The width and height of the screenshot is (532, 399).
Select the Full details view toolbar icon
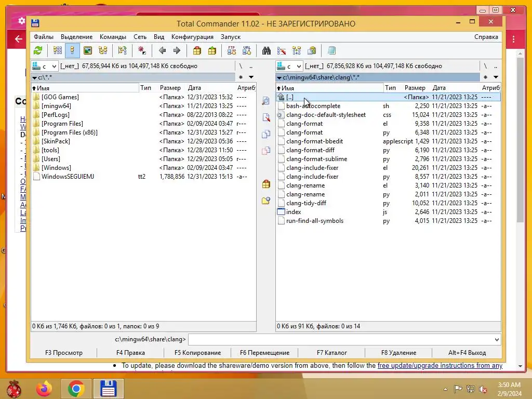pyautogui.click(x=72, y=50)
